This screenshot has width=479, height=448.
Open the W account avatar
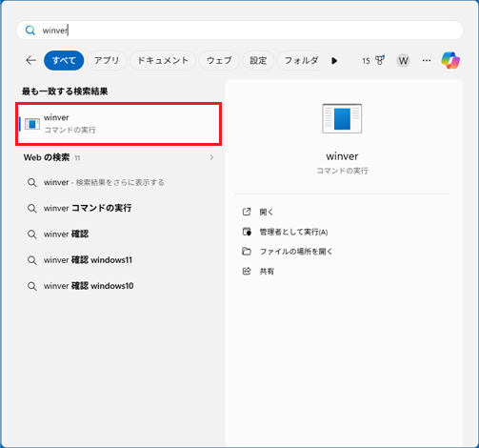pyautogui.click(x=403, y=60)
